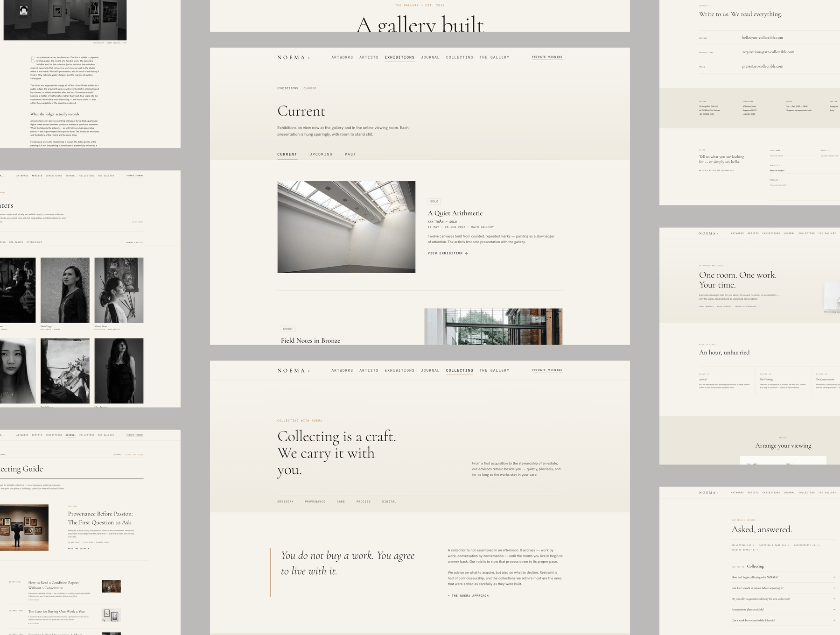
Task: Open The Gallery in the Exhibitions page navigation
Action: (x=494, y=57)
